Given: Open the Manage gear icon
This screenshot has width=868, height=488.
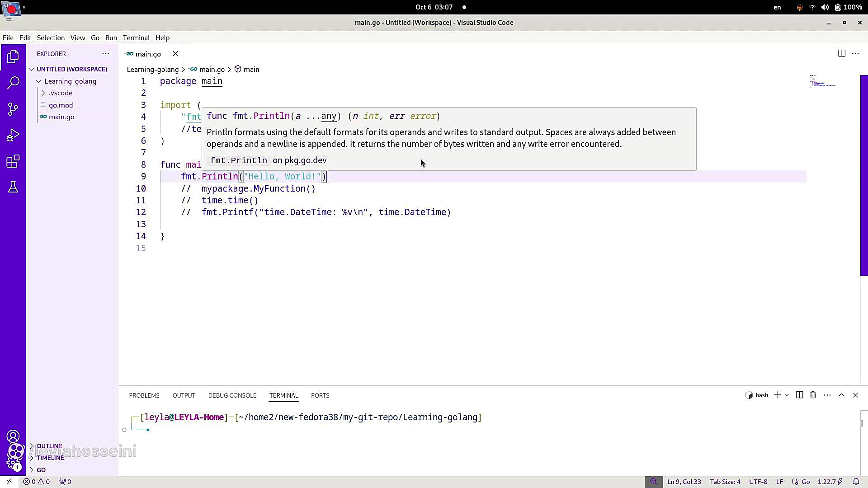Looking at the screenshot, I should [13, 463].
